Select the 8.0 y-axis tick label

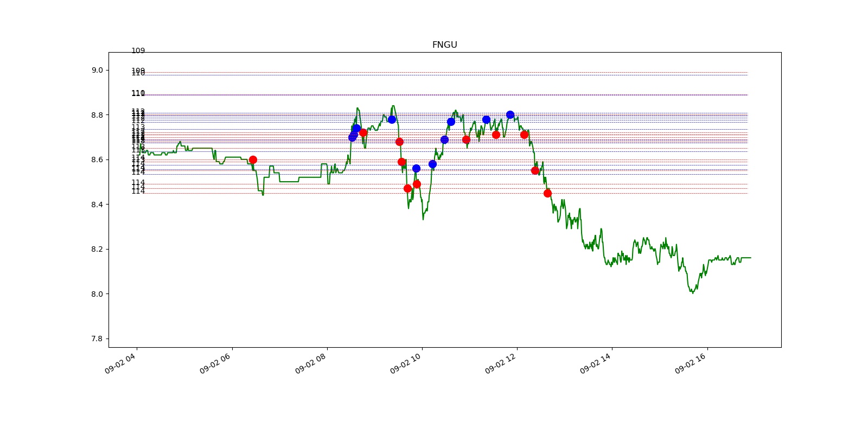click(97, 294)
